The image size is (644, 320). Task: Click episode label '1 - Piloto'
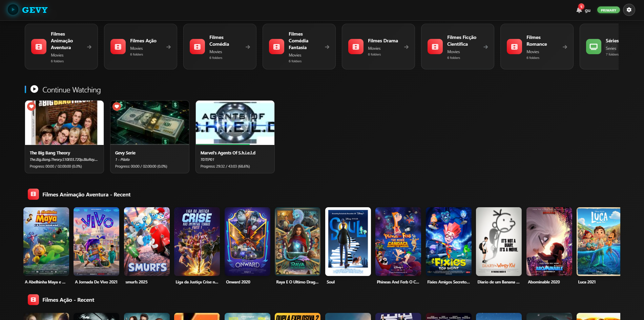point(122,159)
